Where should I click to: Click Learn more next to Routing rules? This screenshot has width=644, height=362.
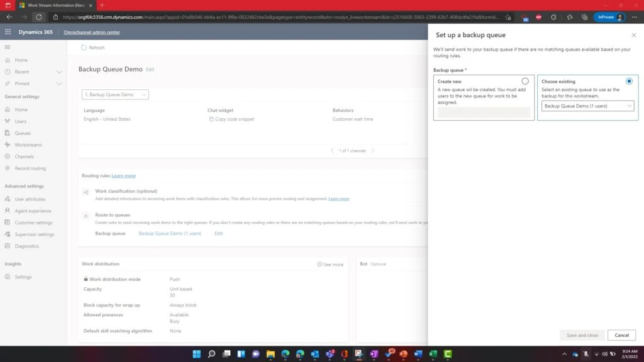[x=124, y=176]
